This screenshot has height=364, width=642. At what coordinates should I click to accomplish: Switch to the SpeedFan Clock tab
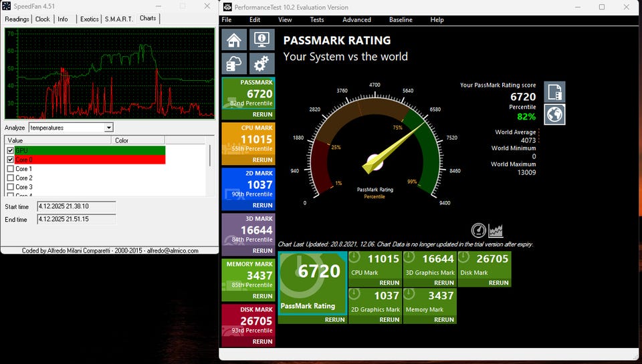43,19
